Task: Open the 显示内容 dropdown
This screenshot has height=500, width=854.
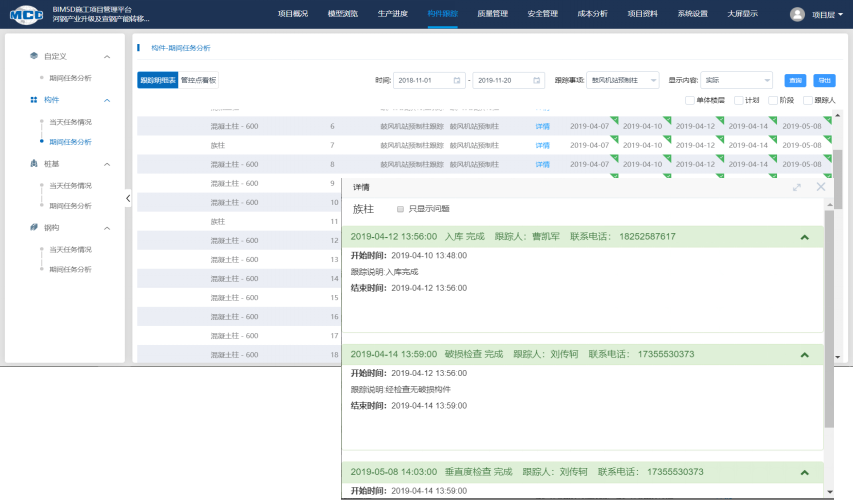Action: [737, 80]
